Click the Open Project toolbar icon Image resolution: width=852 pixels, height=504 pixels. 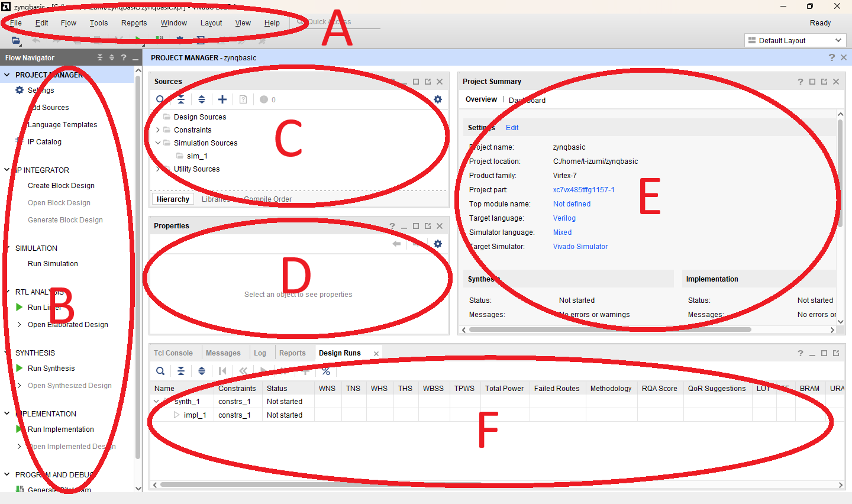coord(16,40)
